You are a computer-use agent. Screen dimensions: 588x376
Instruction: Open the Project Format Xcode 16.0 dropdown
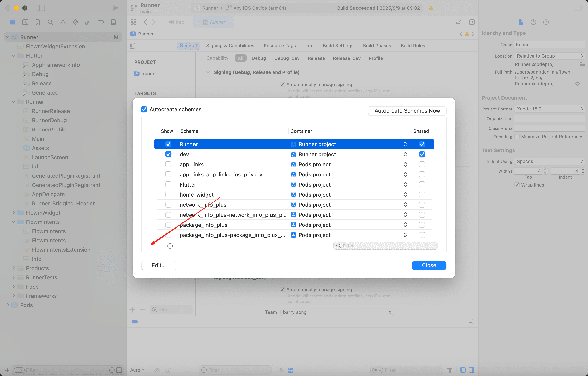pyautogui.click(x=549, y=109)
